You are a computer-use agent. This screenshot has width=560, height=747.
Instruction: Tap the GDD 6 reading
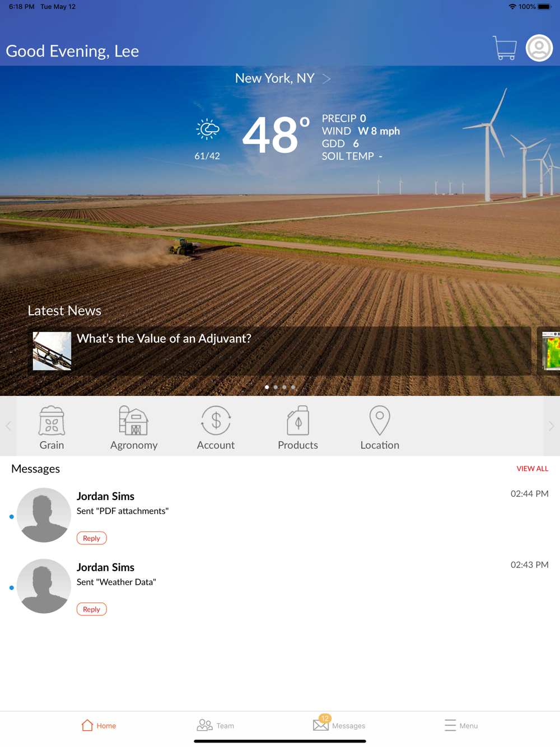(340, 143)
